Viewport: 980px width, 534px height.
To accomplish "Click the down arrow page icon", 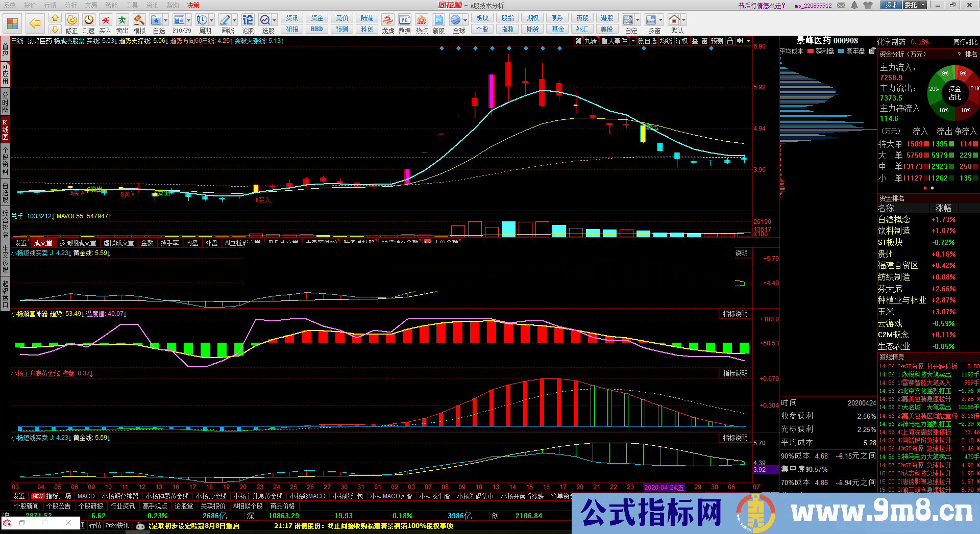I will tap(55, 29).
